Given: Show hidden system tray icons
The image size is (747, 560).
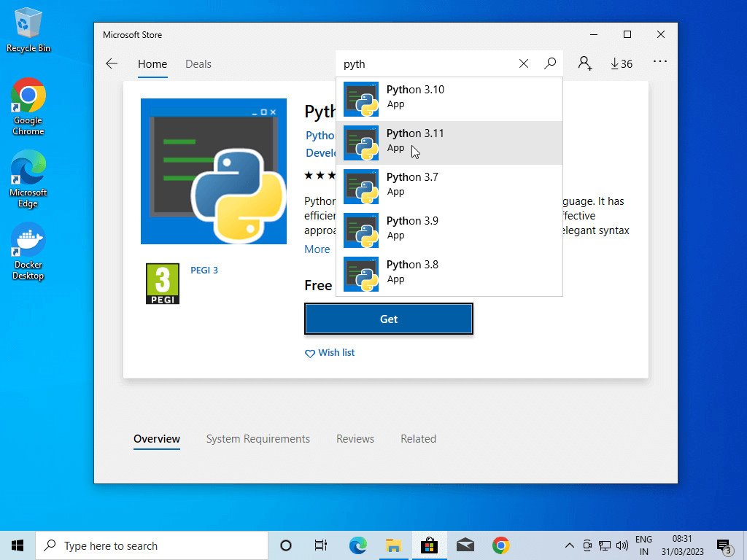Looking at the screenshot, I should point(569,545).
